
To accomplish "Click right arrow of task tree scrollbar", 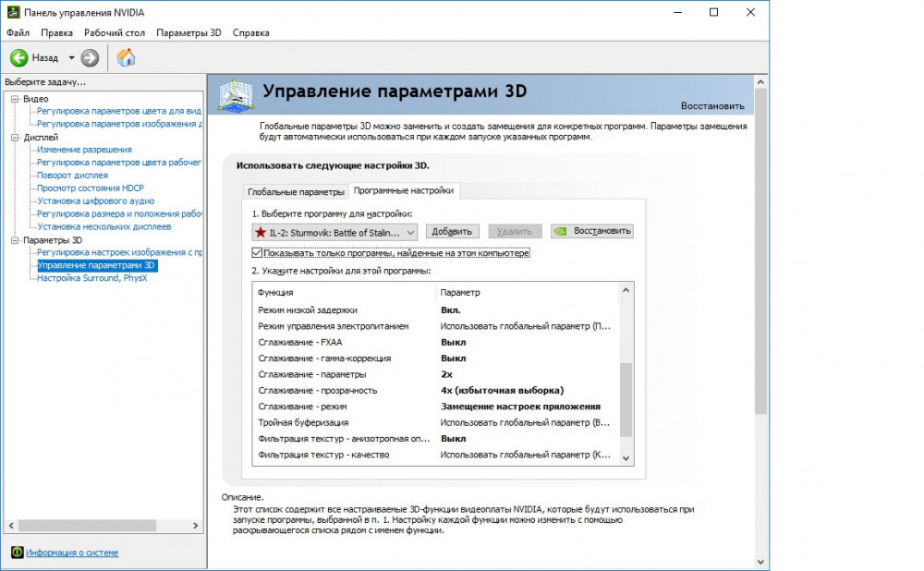I will [196, 525].
